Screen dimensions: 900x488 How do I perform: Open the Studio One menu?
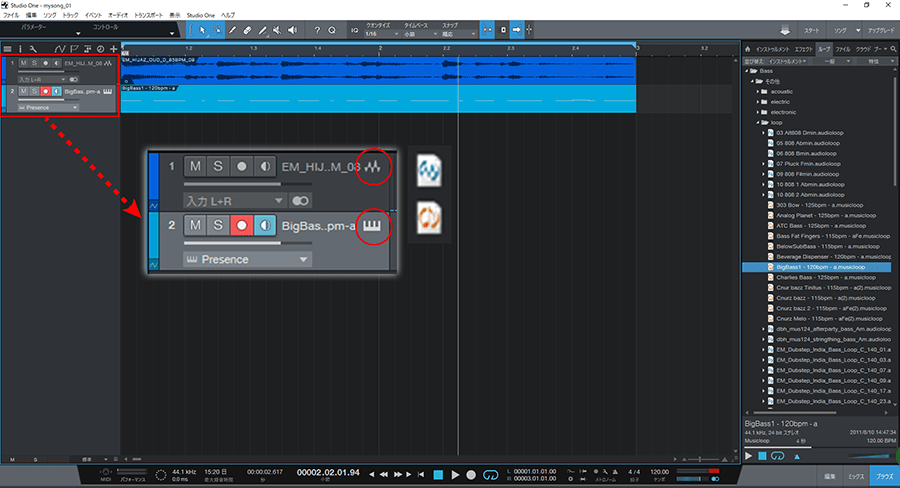coord(200,16)
